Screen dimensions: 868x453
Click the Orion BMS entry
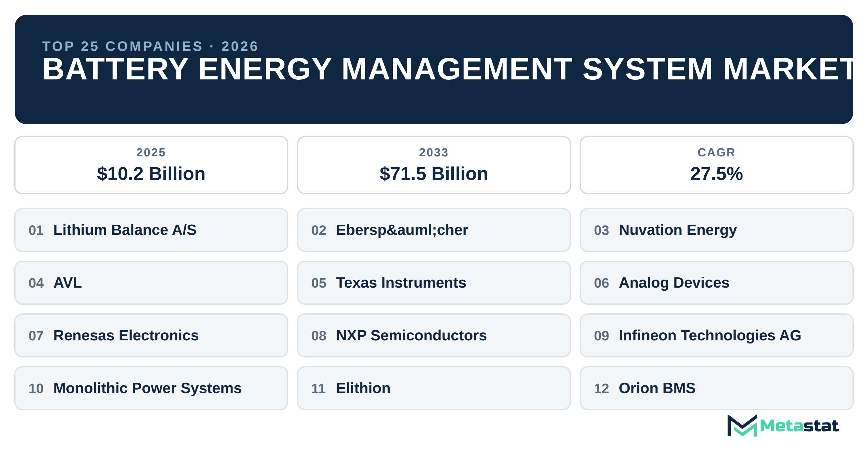click(717, 388)
